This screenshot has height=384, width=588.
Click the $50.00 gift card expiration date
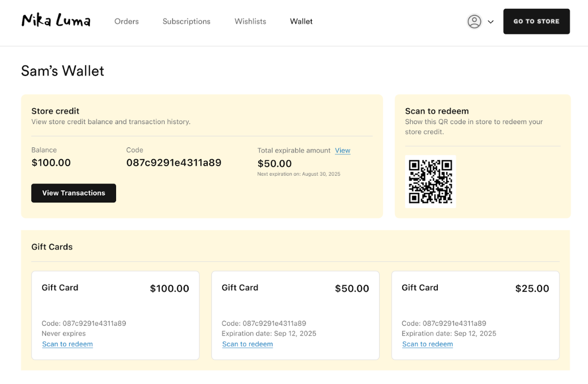click(x=269, y=334)
